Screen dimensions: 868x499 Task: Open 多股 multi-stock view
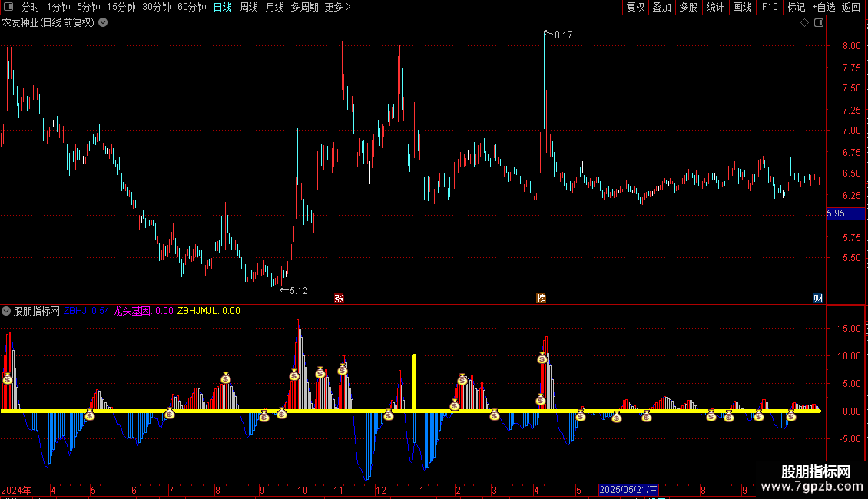(x=689, y=7)
